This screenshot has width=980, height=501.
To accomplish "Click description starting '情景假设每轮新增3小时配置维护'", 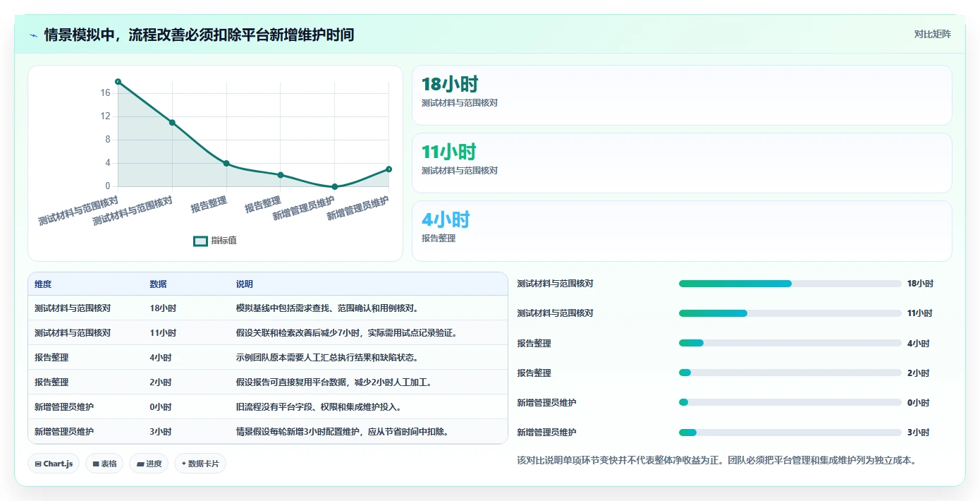I will [x=344, y=432].
